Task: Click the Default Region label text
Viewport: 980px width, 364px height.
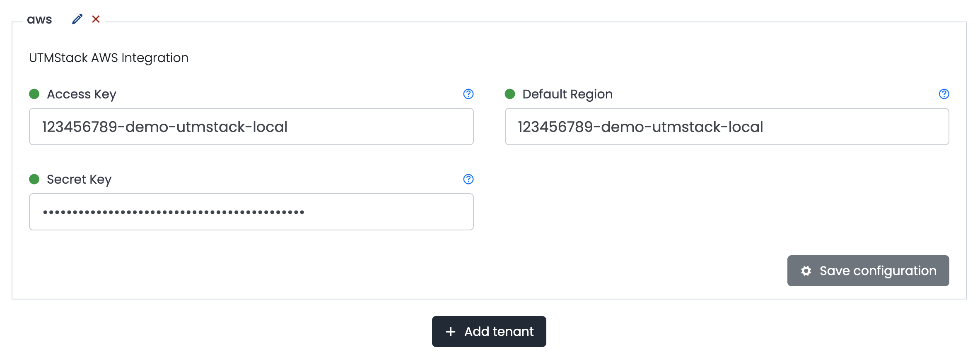Action: tap(567, 94)
